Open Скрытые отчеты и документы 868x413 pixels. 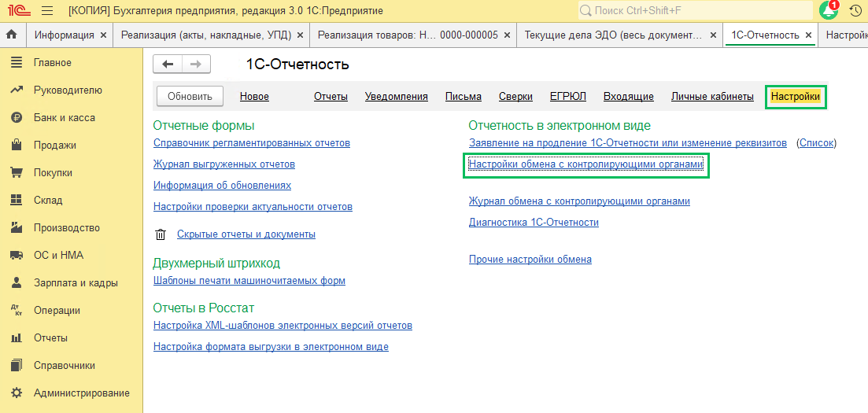[x=246, y=234]
